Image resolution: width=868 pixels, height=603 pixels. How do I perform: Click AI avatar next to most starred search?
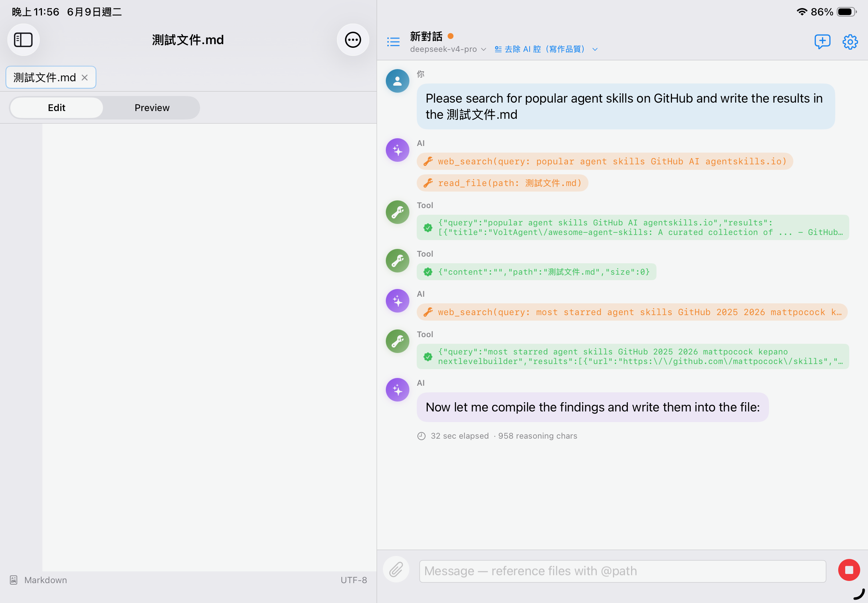click(x=397, y=301)
